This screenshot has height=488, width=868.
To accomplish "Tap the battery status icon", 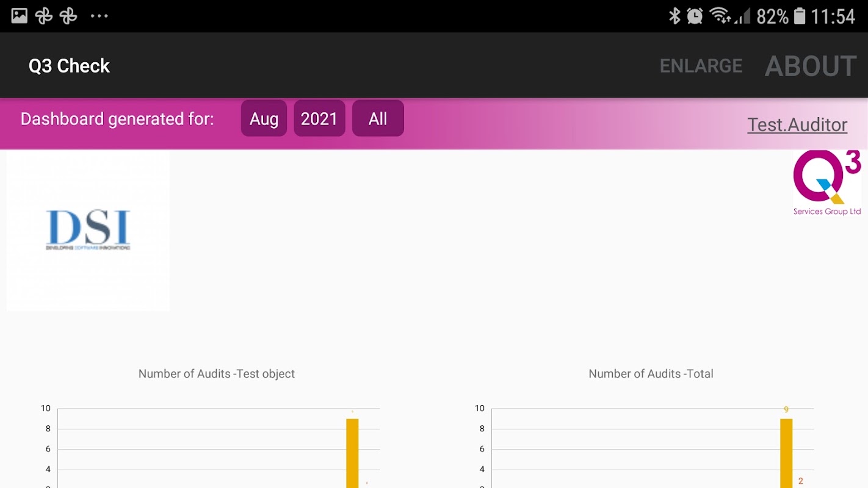I will click(800, 16).
